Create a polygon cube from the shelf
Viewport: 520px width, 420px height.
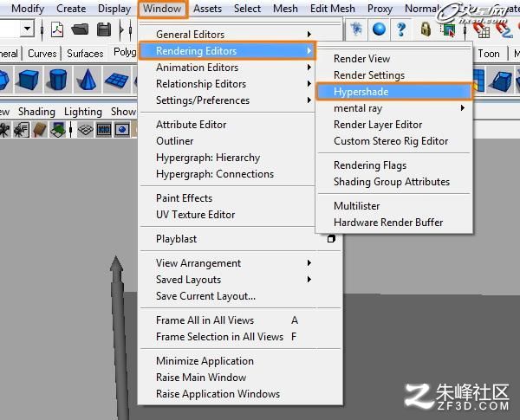29,79
